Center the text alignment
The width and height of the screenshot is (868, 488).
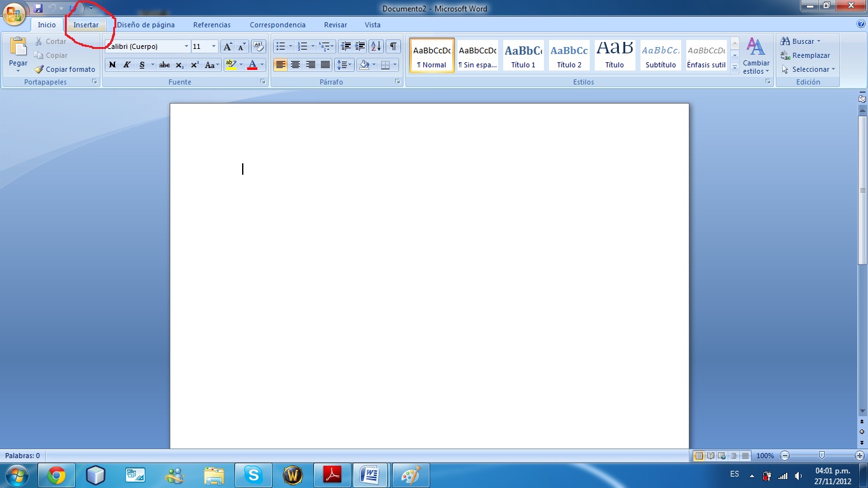coord(295,65)
